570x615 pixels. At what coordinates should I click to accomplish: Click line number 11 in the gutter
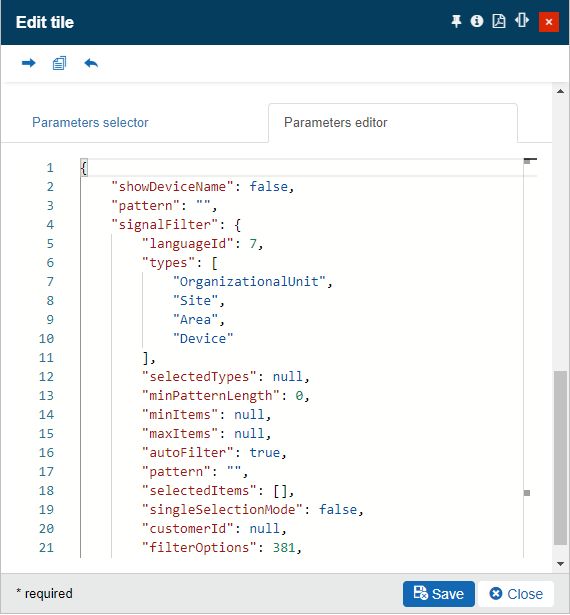point(46,358)
